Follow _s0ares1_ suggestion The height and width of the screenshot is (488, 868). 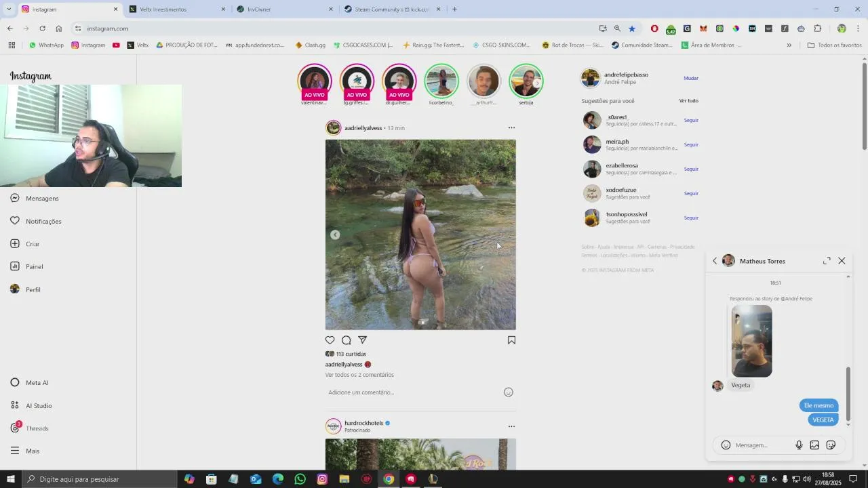click(x=691, y=120)
